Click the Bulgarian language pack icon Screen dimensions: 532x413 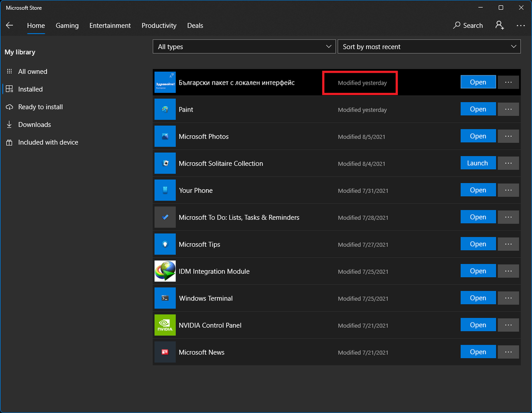coord(165,83)
